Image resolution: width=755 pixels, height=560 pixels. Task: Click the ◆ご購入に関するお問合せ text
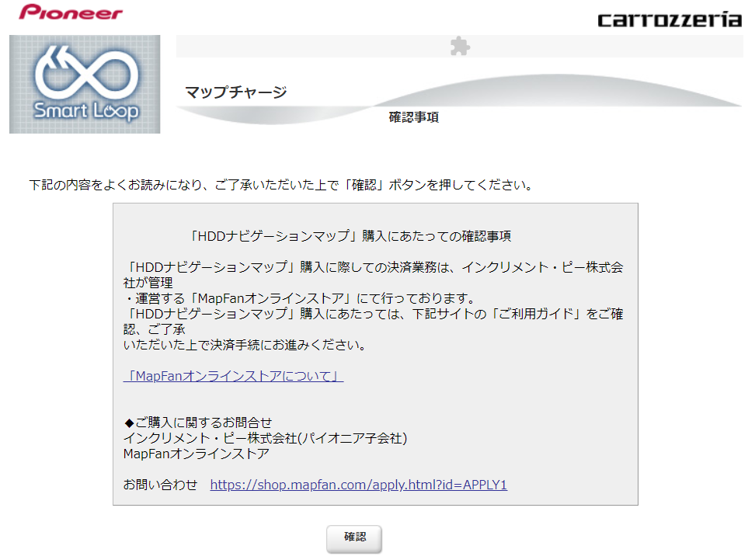(x=198, y=423)
